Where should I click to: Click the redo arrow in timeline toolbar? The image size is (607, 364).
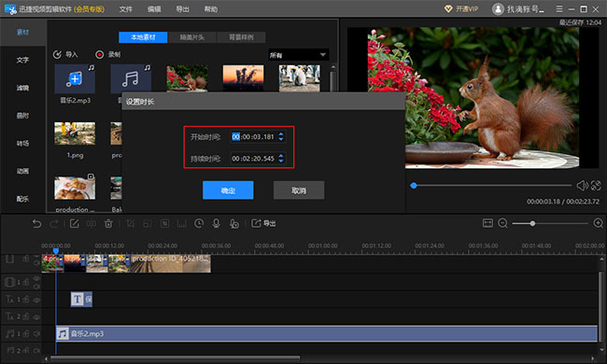[x=54, y=224]
